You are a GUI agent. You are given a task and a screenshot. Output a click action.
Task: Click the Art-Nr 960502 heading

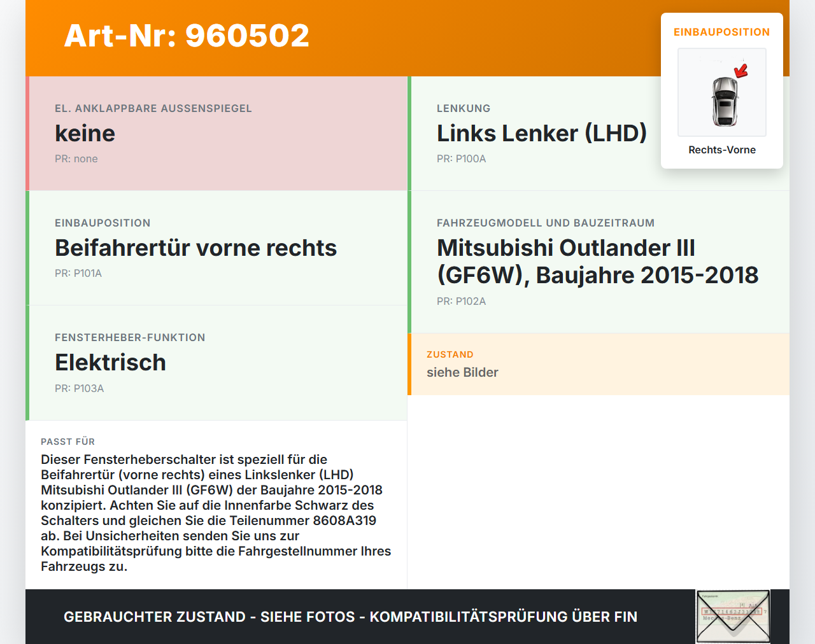point(186,36)
